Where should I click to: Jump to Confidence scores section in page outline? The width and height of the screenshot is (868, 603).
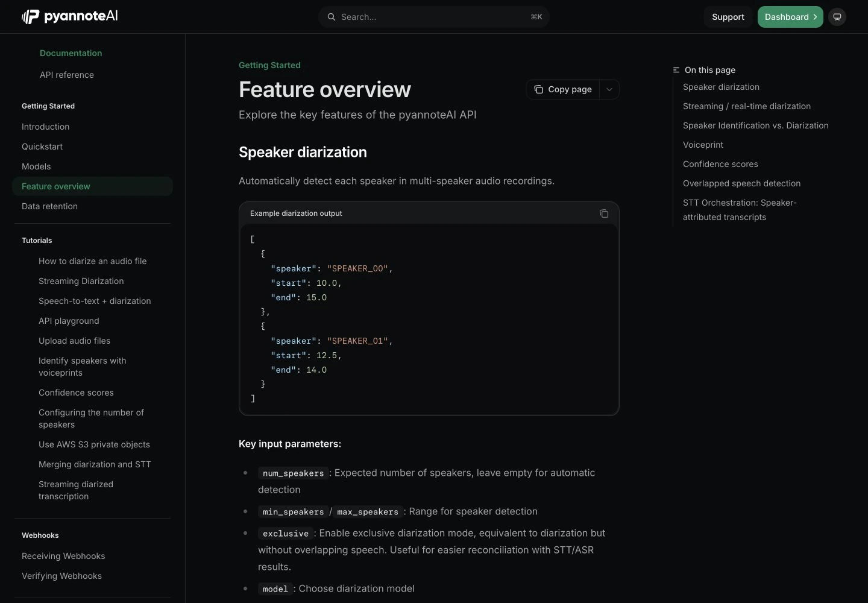[x=720, y=164]
